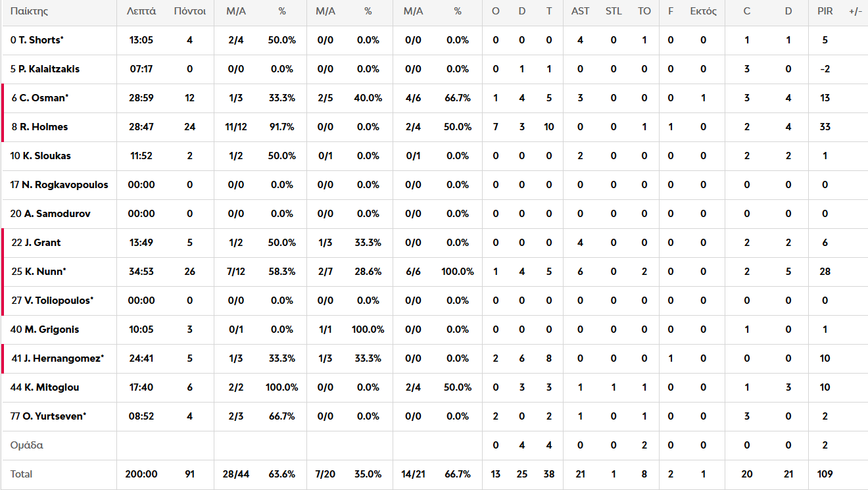Open P. Kalaitzakis player link
Image resolution: width=868 pixels, height=490 pixels.
45,69
